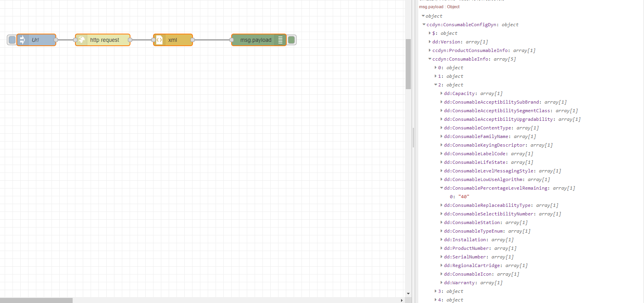This screenshot has width=644, height=303.
Task: Expand dd:ConsumableStation array
Action: coord(442,222)
